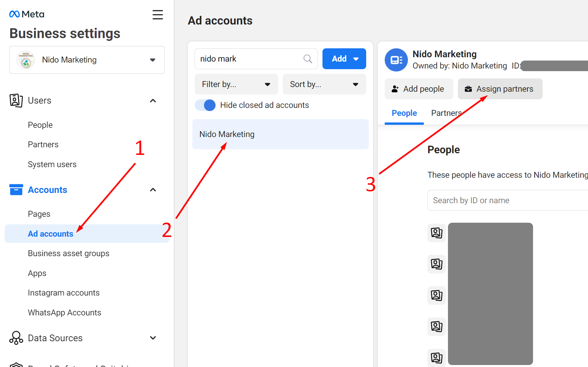Image resolution: width=588 pixels, height=367 pixels.
Task: Expand the Data Sources section chevron
Action: tap(153, 338)
